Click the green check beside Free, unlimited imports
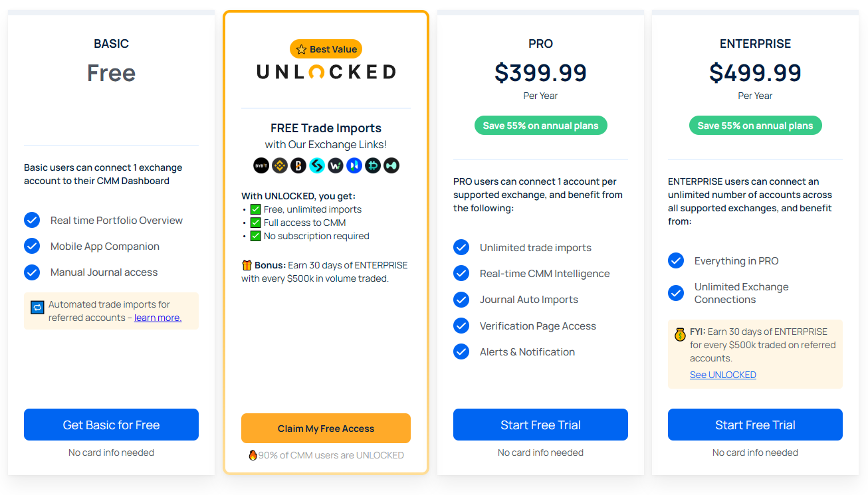 (x=255, y=209)
